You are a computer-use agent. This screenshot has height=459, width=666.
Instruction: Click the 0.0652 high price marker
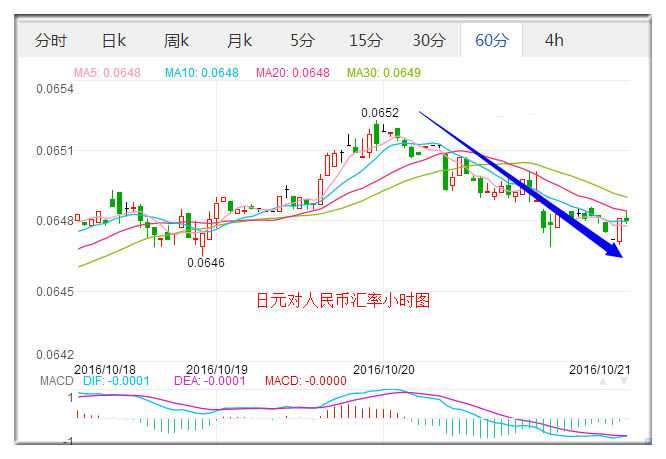pos(380,113)
